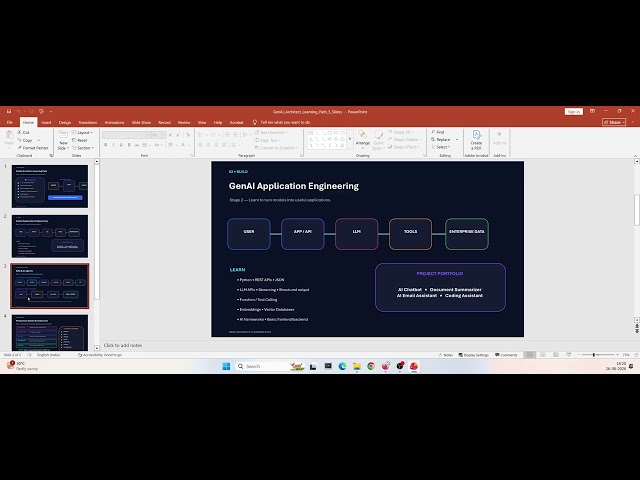640x480 pixels.
Task: Activate the Format Painter tool
Action: click(33, 148)
